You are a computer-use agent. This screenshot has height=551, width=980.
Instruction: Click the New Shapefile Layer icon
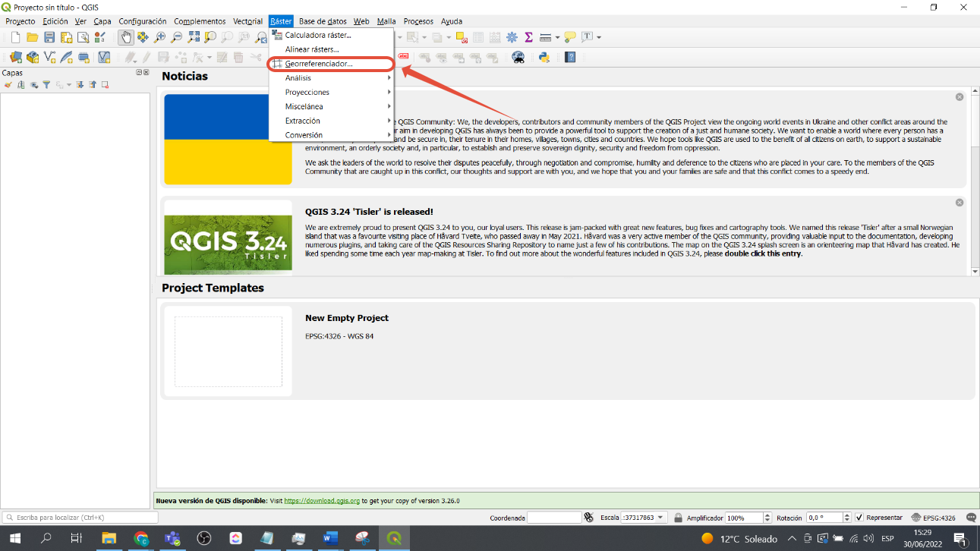[49, 57]
